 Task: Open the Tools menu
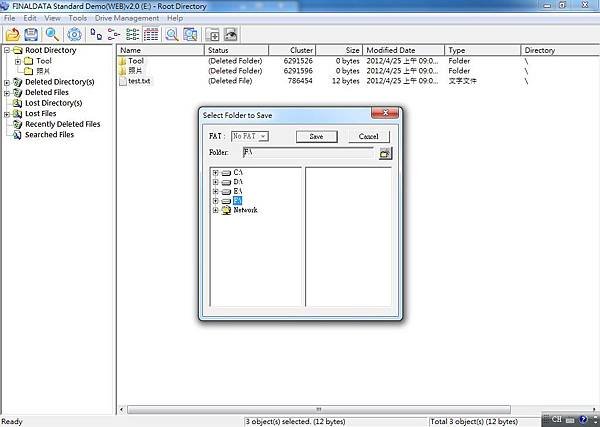78,18
